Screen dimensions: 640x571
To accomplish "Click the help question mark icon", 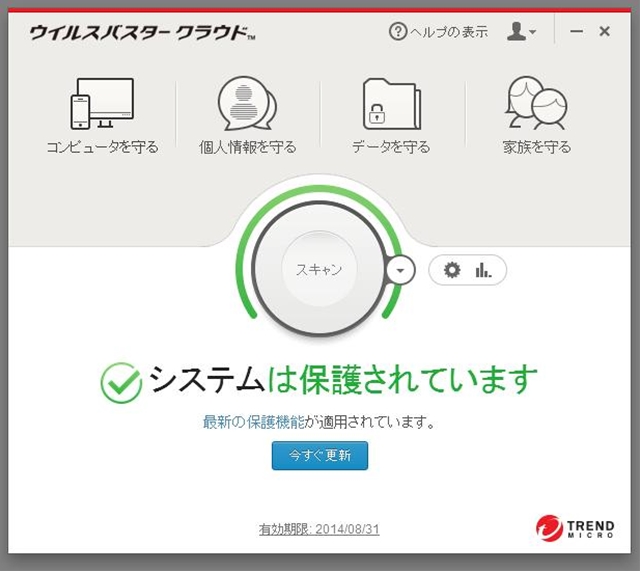I will (x=398, y=31).
